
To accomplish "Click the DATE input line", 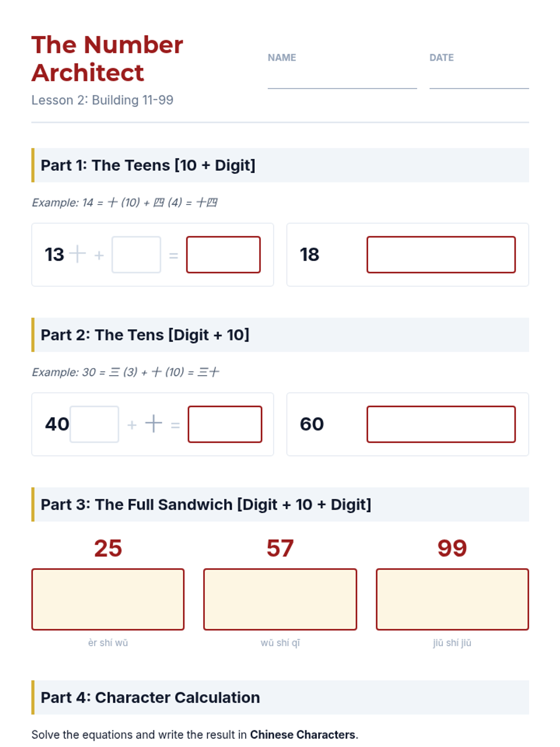I will (479, 78).
